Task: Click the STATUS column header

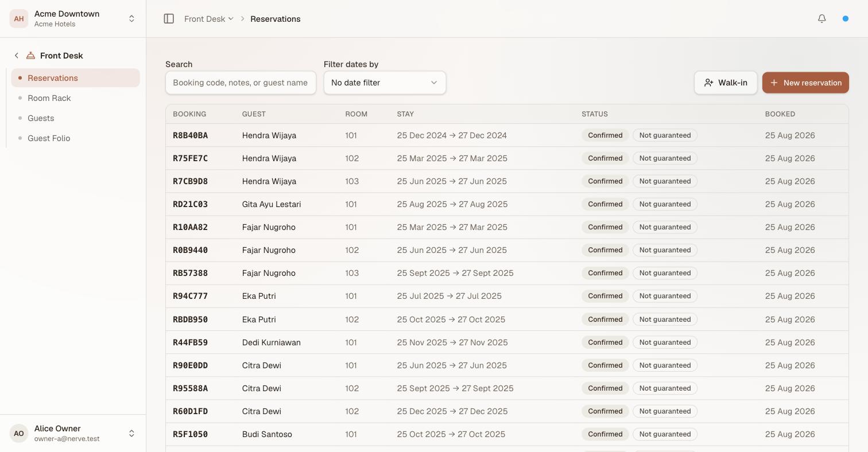Action: pyautogui.click(x=595, y=114)
